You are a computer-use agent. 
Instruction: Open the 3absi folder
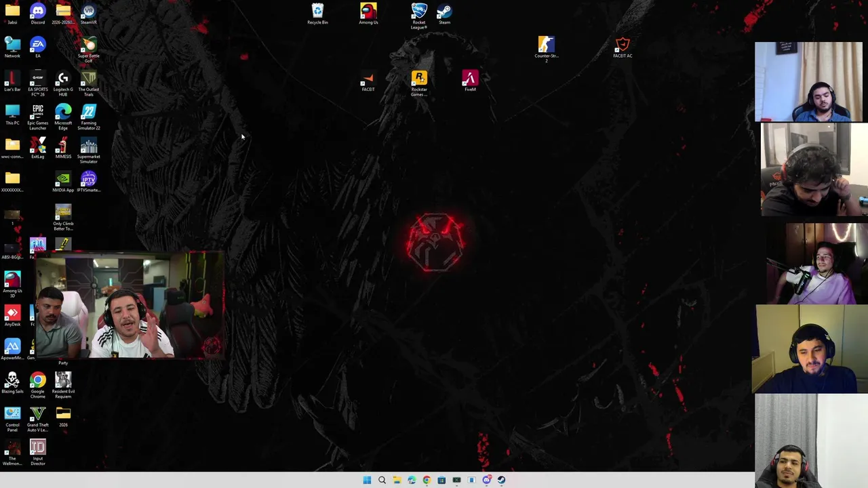click(12, 14)
